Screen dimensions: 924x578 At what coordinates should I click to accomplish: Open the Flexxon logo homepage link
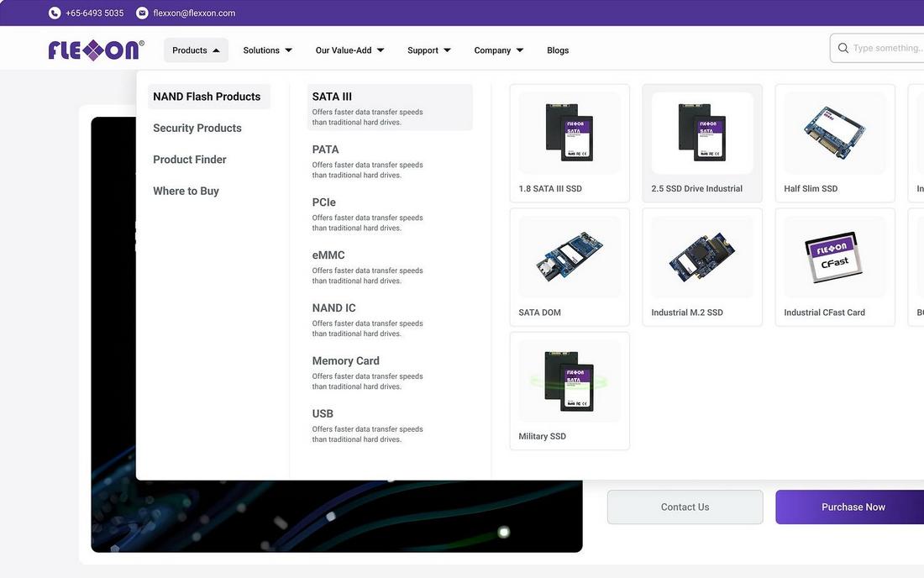(96, 50)
